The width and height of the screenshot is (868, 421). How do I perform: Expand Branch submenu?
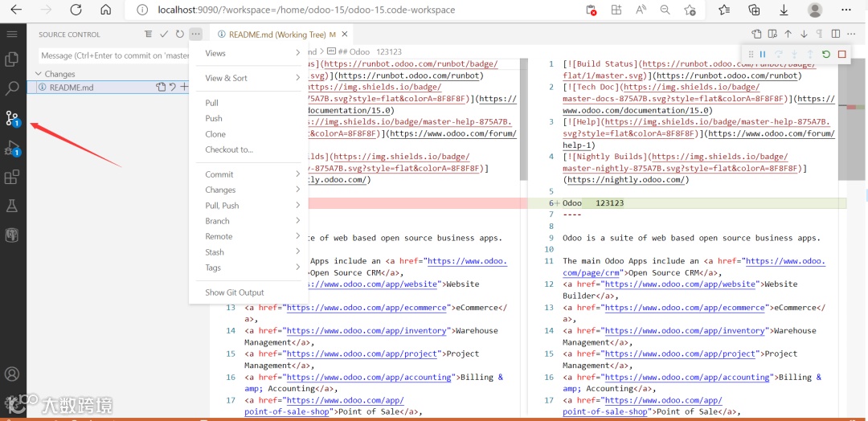(x=248, y=221)
